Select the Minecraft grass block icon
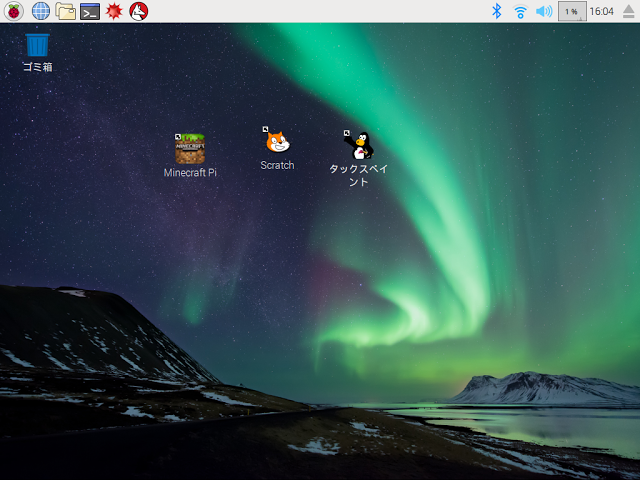 click(190, 149)
